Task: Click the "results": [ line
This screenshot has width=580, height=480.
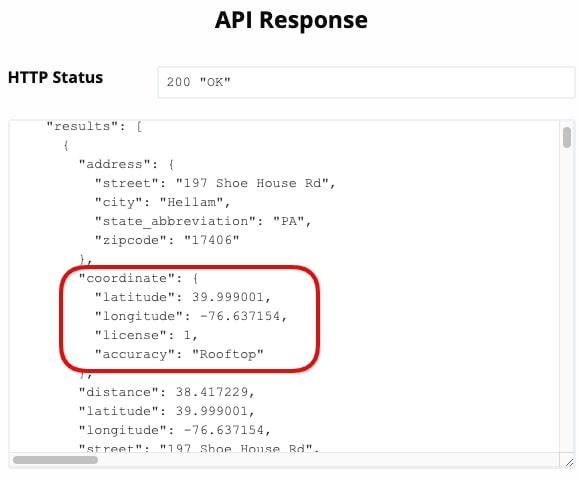Action: tap(94, 126)
